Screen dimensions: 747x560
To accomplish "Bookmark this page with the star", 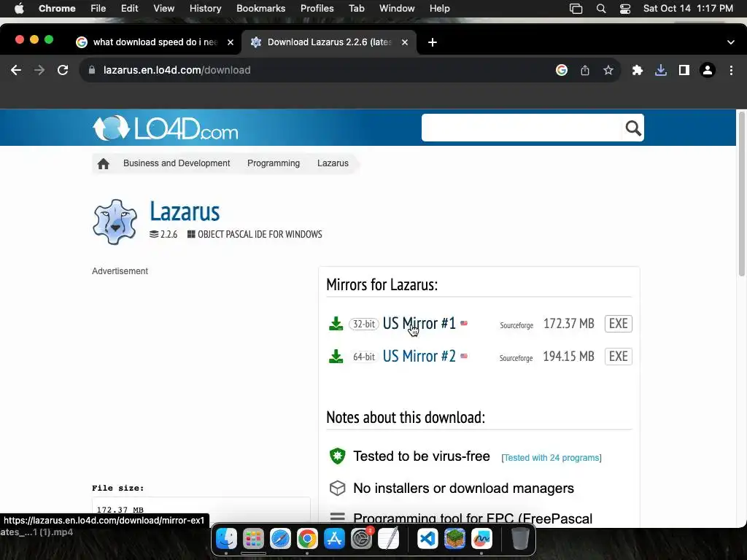I will [608, 70].
